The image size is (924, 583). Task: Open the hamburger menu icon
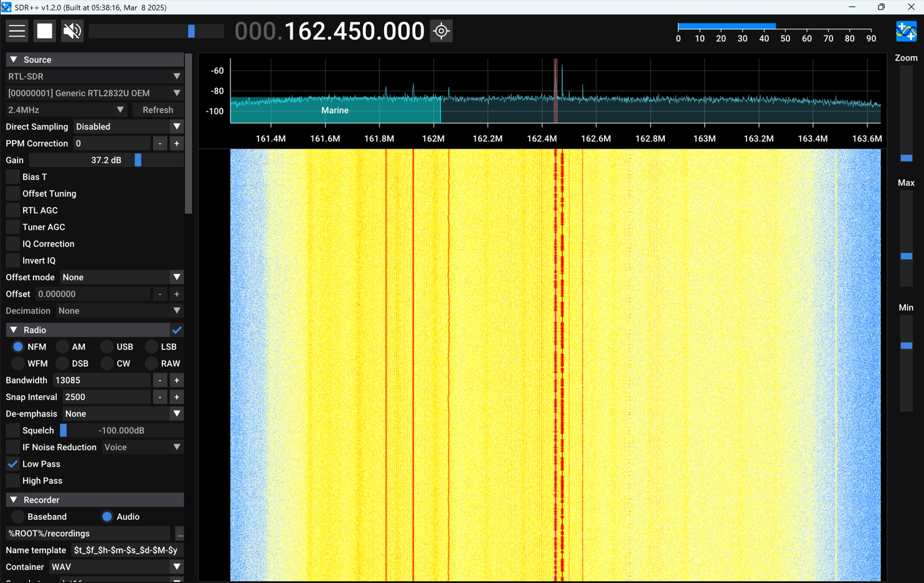coord(17,31)
